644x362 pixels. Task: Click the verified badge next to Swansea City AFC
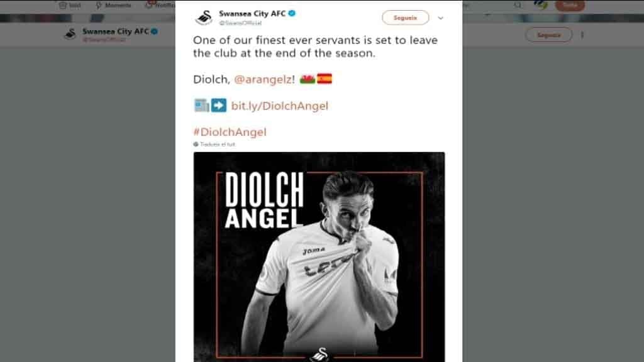pyautogui.click(x=292, y=13)
